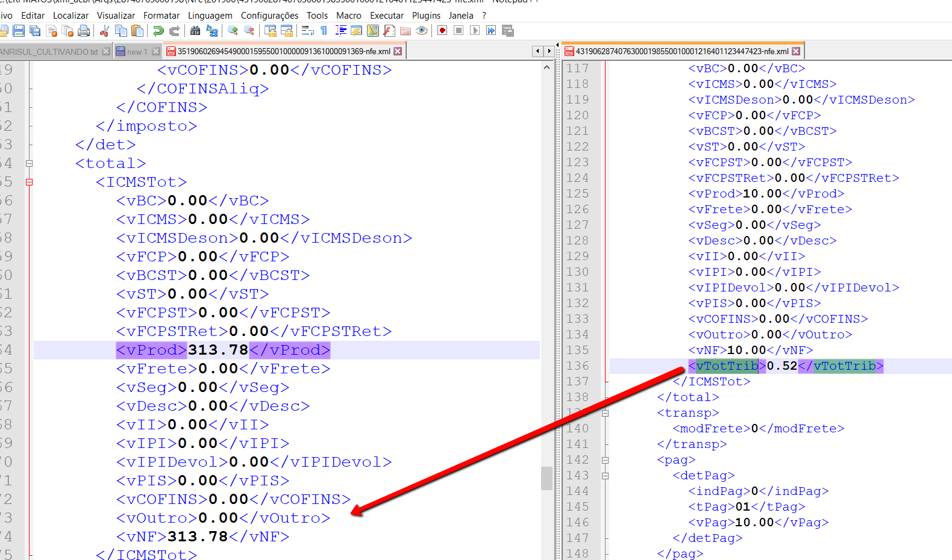Image resolution: width=952 pixels, height=560 pixels.
Task: Collapse the <total> fold marker in left pane
Action: pos(29,163)
